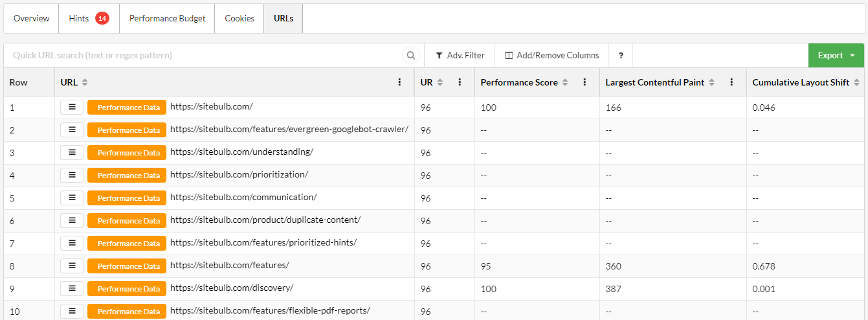Click Performance Data for understanding URL

pos(127,153)
